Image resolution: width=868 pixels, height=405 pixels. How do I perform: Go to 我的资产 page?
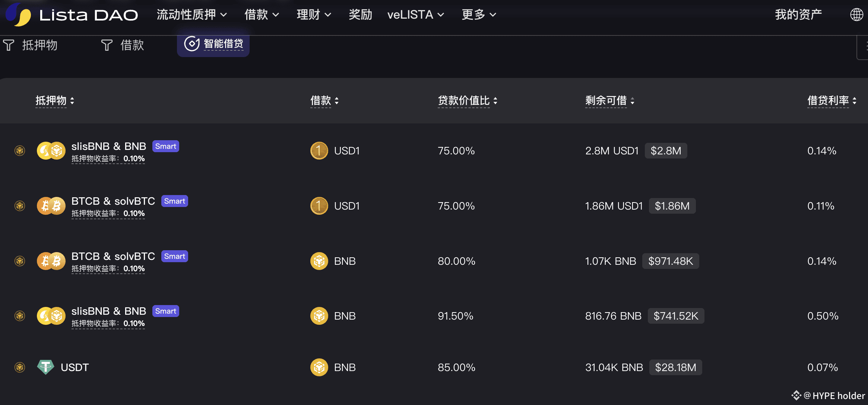click(798, 15)
